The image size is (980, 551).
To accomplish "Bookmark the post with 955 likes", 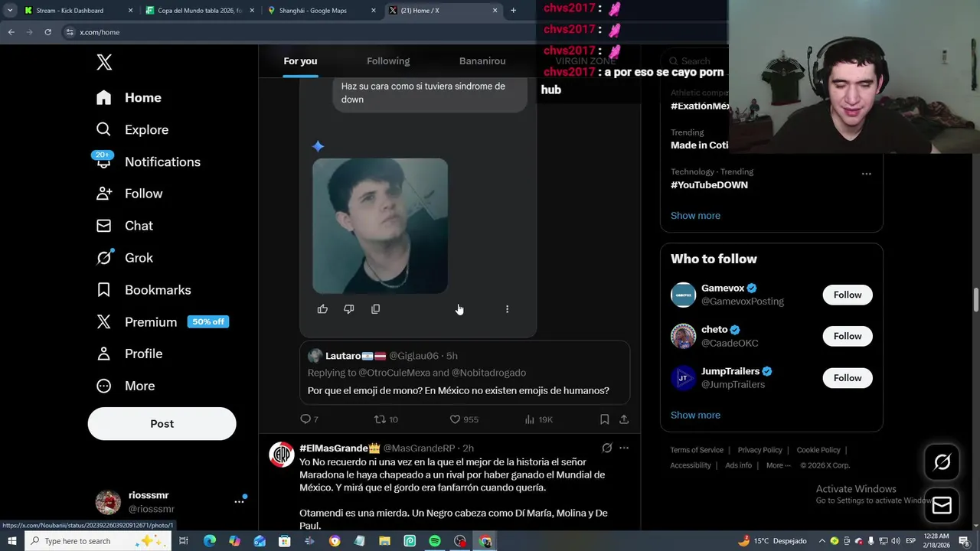I will point(604,419).
